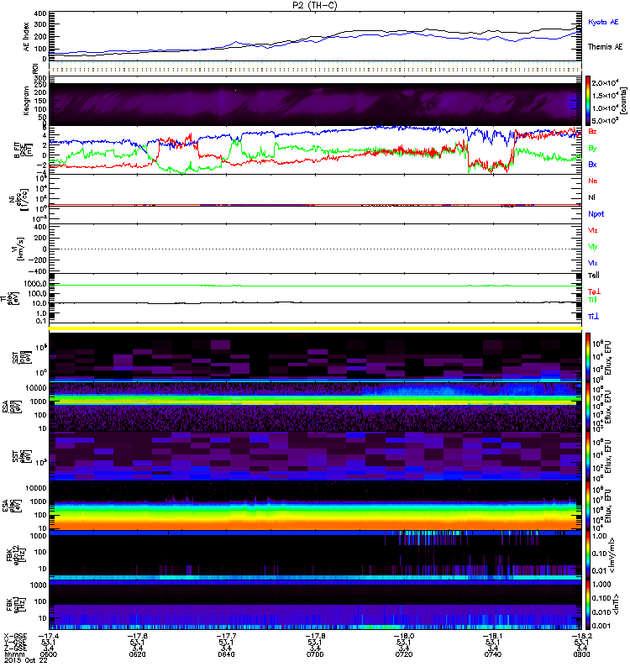Click inside the B_FIT magnetic field panel

315,150
